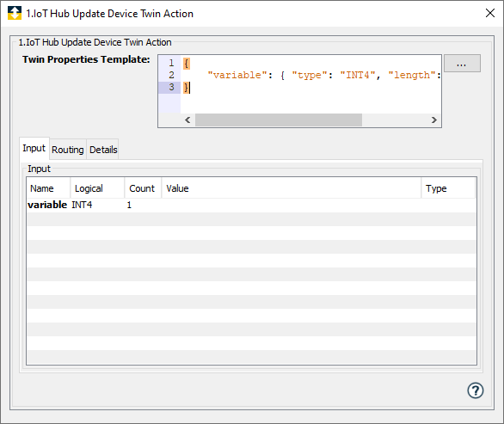Click the editor's left scroll arrow
This screenshot has height=424, width=504.
point(187,120)
